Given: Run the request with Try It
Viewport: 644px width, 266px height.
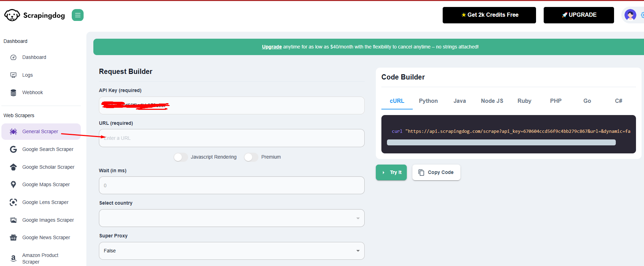Looking at the screenshot, I should pos(391,173).
